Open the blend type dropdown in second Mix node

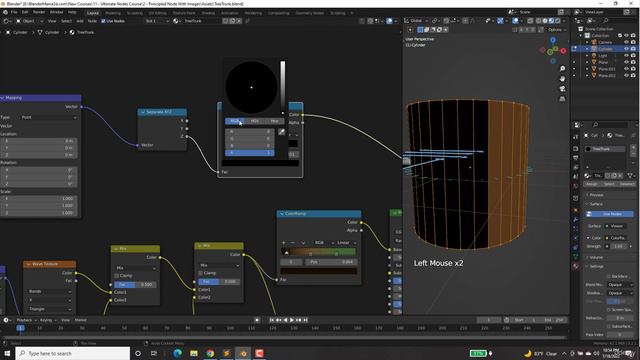click(x=219, y=265)
